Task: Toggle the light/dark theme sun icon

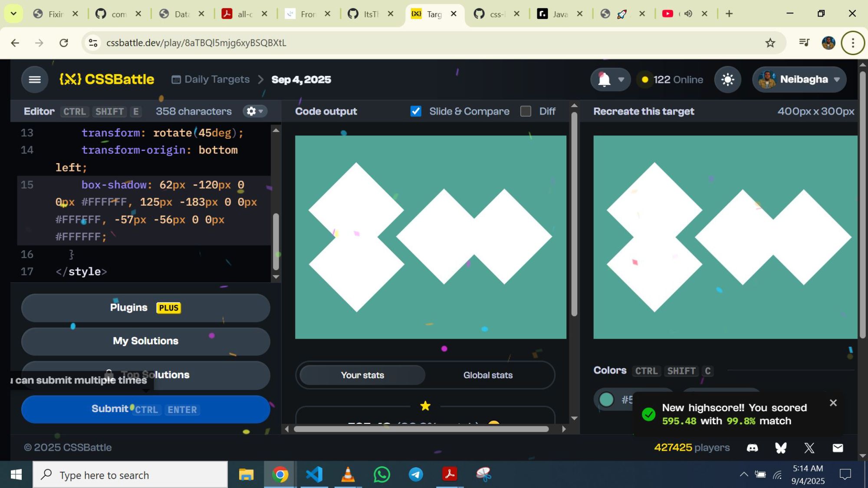Action: tap(727, 79)
